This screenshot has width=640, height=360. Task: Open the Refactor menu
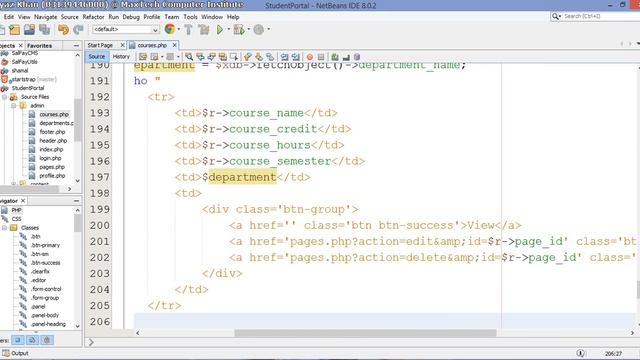pos(93,17)
